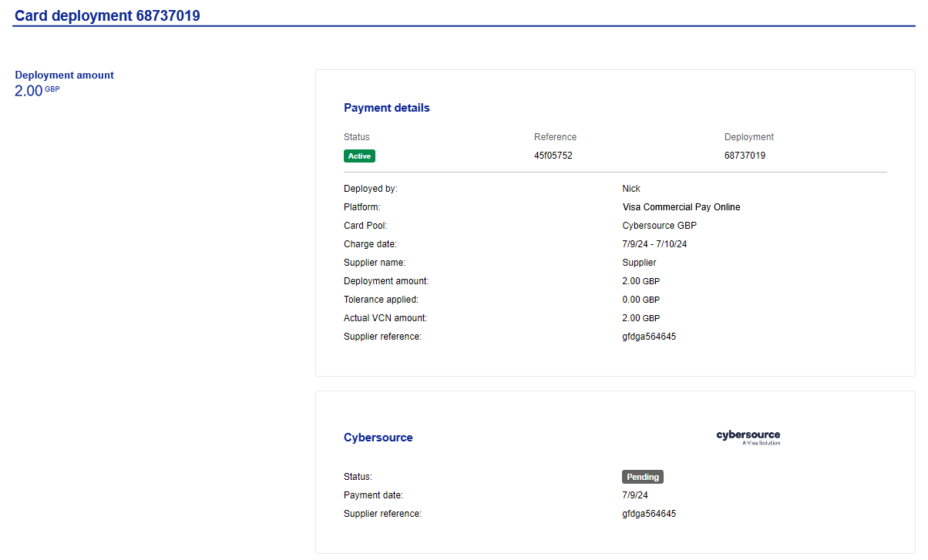Select supplier reference gfdga564645 in Payment details
This screenshot has width=928, height=560.
(x=649, y=337)
